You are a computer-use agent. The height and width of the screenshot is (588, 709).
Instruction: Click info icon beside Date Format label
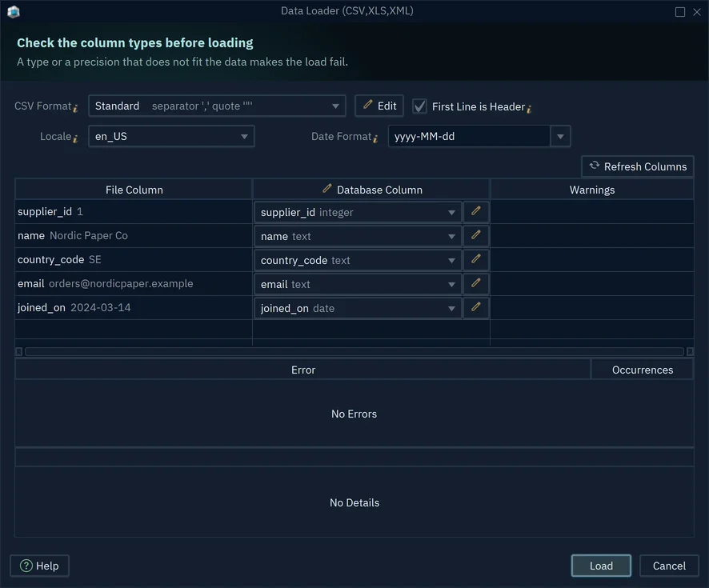(375, 138)
